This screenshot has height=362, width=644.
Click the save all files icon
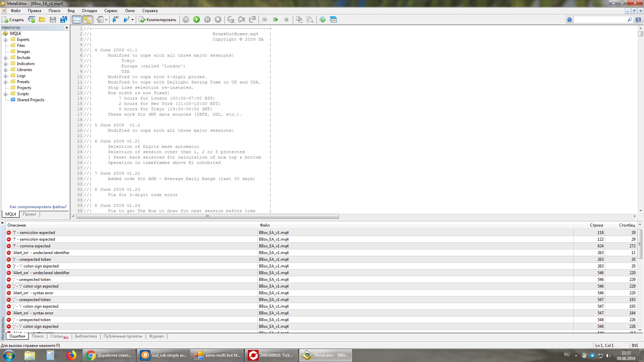coord(63,19)
